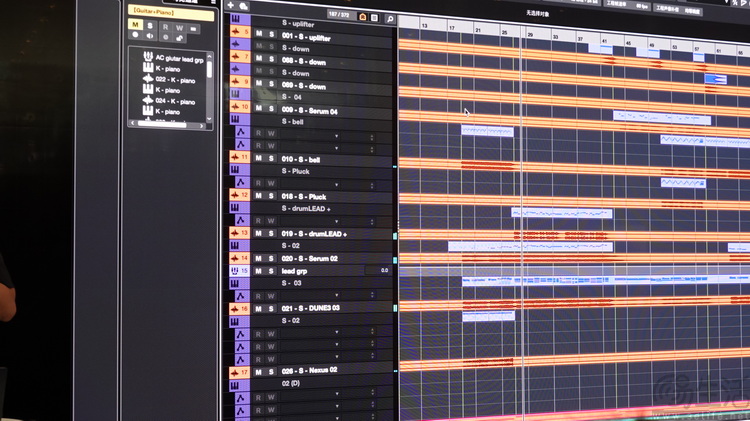Toggle the inspector Read automation R button
750x421 pixels.
[165, 27]
